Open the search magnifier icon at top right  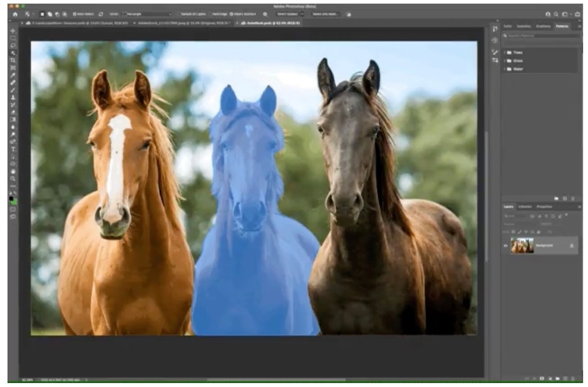(556, 14)
